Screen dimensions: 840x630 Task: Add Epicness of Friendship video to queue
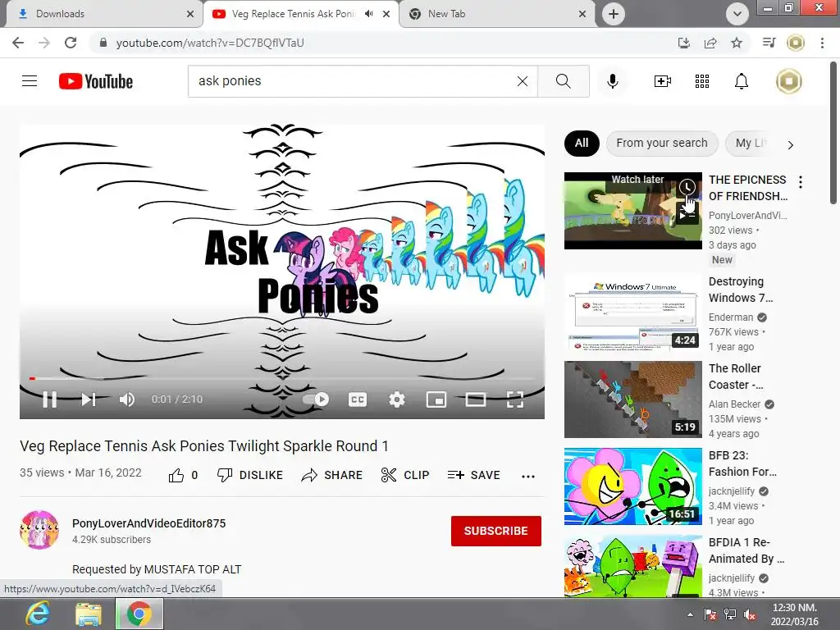pos(687,214)
